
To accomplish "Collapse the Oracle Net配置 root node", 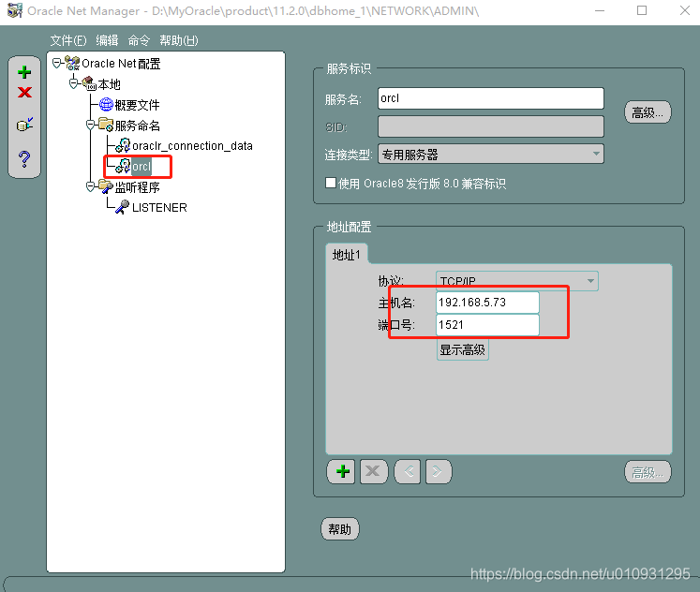I will click(56, 64).
